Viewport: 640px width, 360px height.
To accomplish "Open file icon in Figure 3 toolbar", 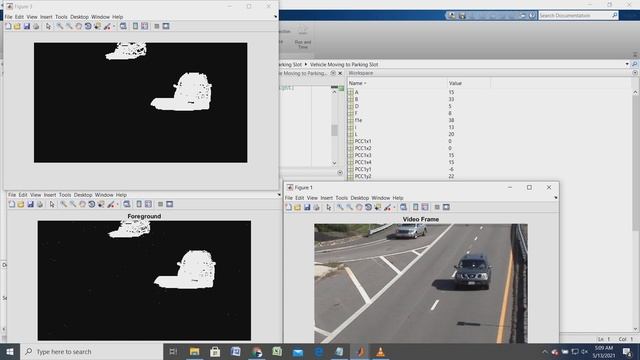I will coord(17,26).
